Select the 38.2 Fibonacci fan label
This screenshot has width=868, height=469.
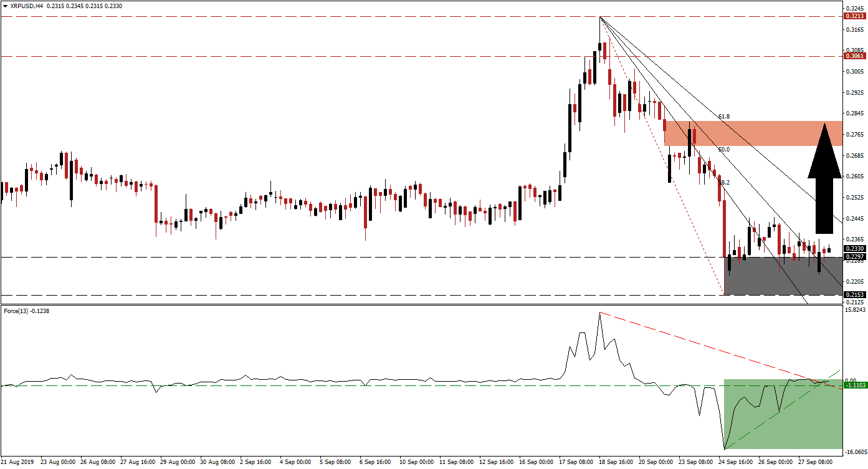pos(725,183)
